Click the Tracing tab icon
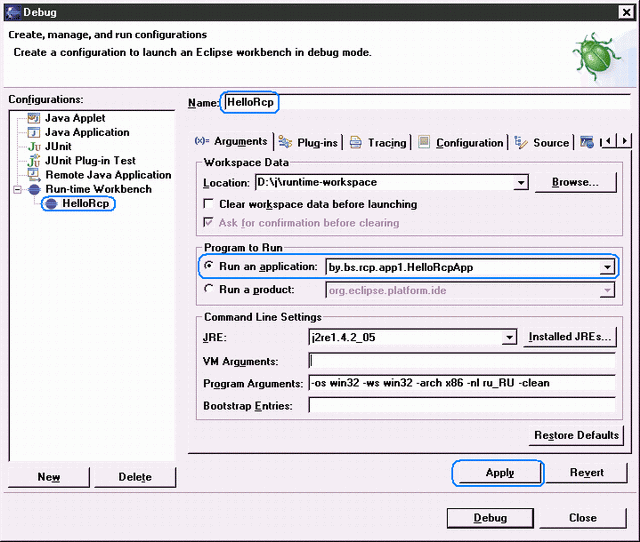640x542 pixels. [356, 142]
